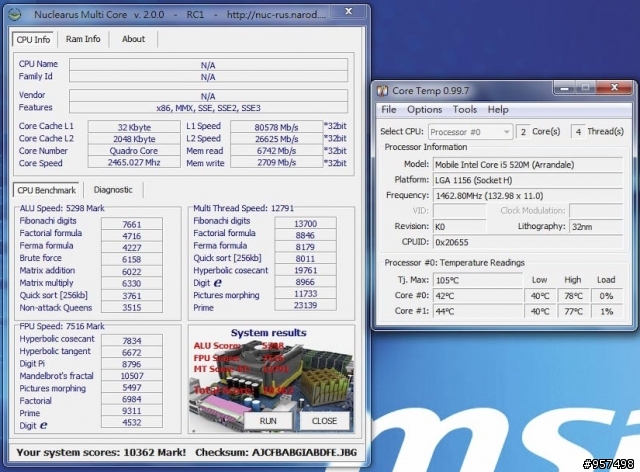This screenshot has height=472, width=640.
Task: Close the Core Temp window
Action: click(614, 87)
